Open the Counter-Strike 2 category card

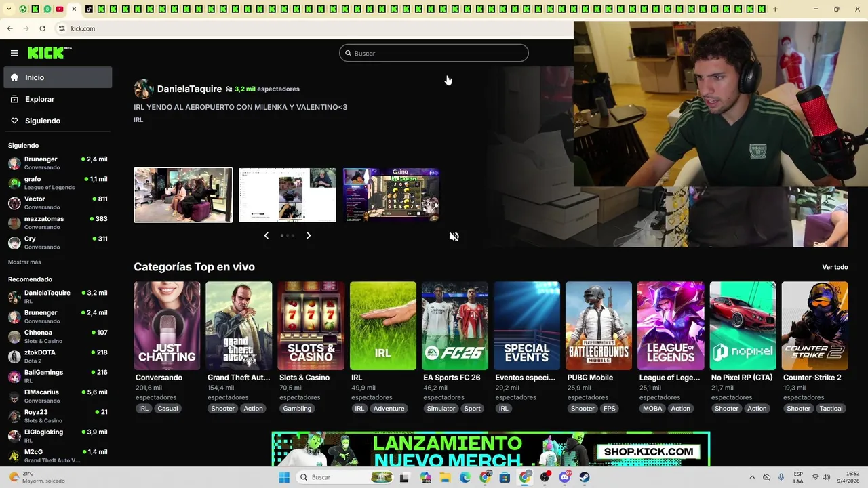(814, 326)
